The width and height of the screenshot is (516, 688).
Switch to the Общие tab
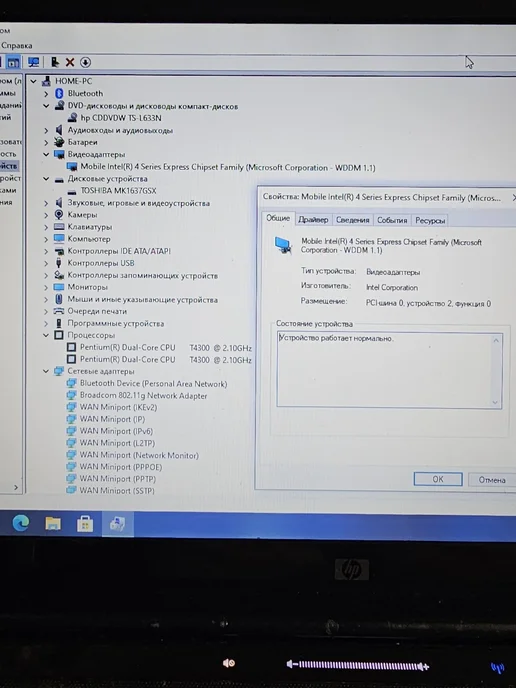tap(278, 218)
